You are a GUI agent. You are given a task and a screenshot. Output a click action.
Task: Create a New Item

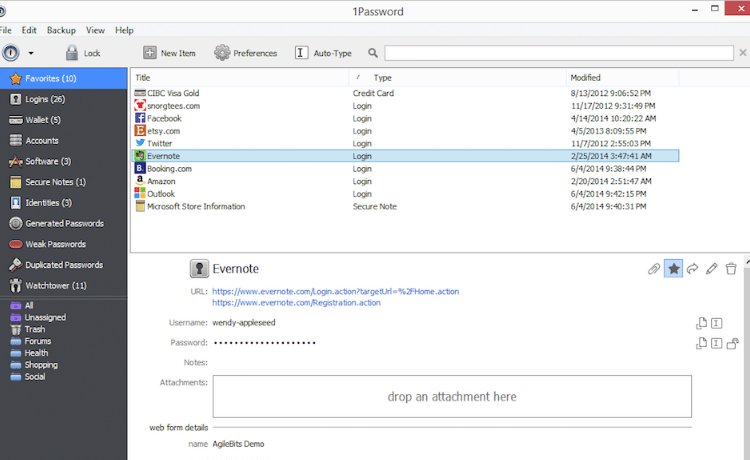[x=169, y=53]
